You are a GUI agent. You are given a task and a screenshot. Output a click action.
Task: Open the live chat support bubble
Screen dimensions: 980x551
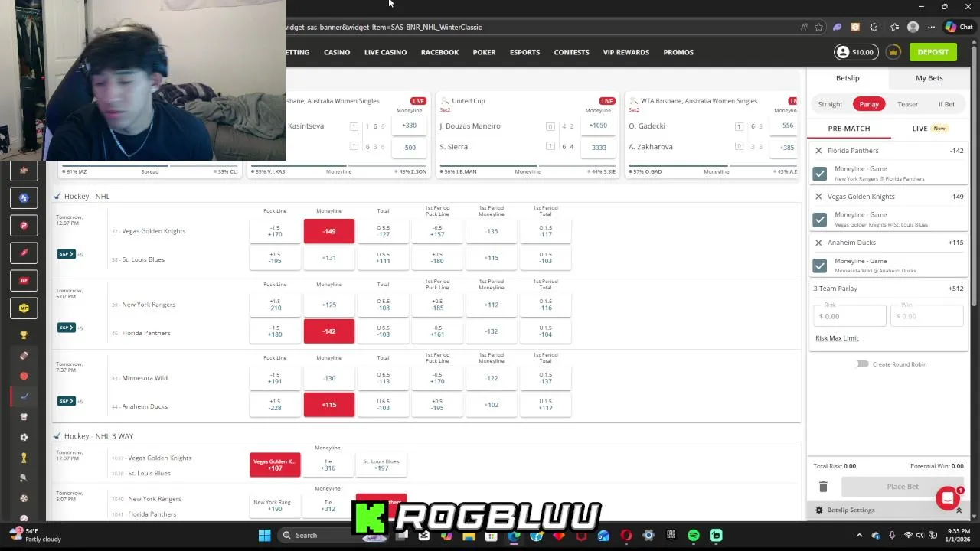tap(948, 498)
